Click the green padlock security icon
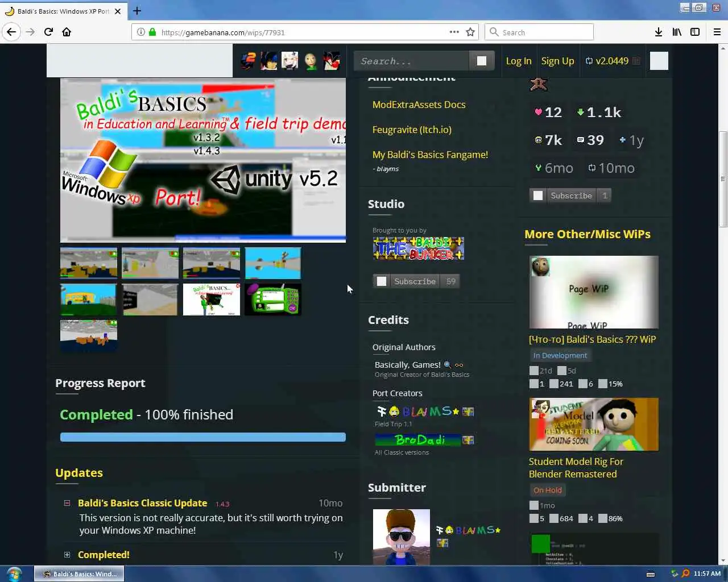This screenshot has width=728, height=582. (x=152, y=32)
